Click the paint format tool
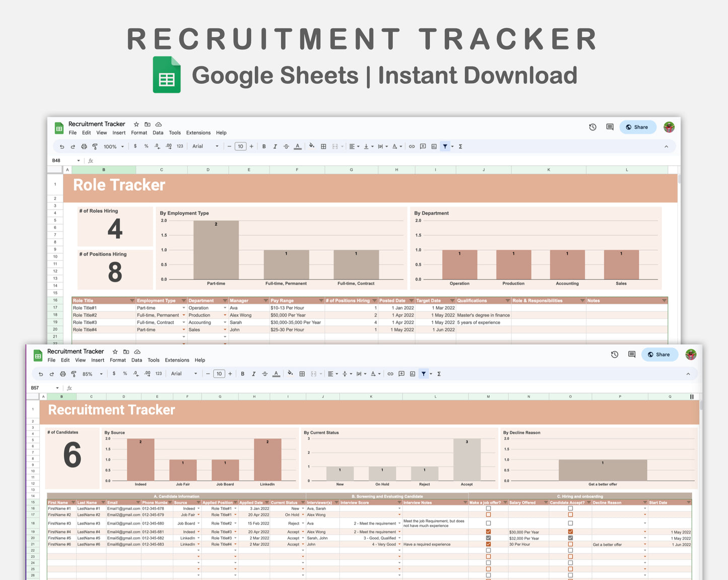Viewport: 728px width, 580px height. (x=74, y=374)
